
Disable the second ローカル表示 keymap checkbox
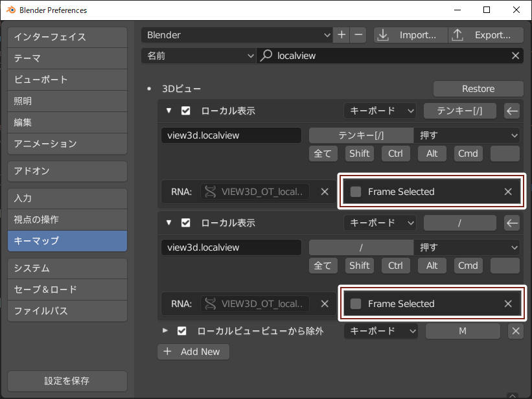click(185, 223)
